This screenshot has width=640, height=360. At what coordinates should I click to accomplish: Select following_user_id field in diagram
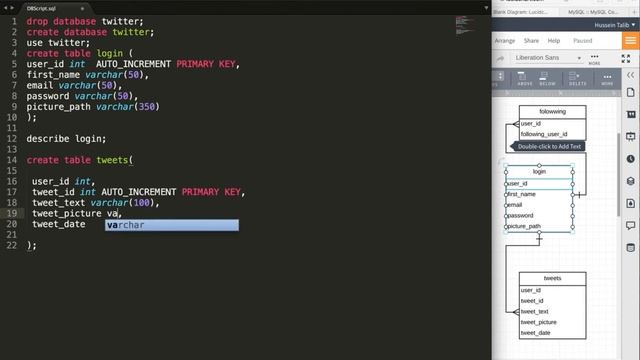coord(552,134)
